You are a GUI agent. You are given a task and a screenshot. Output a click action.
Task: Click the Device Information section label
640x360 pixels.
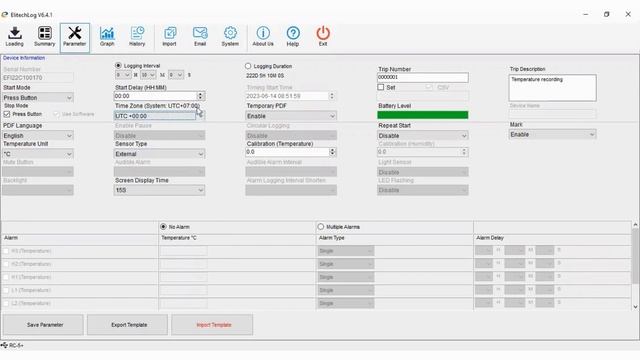coord(24,58)
